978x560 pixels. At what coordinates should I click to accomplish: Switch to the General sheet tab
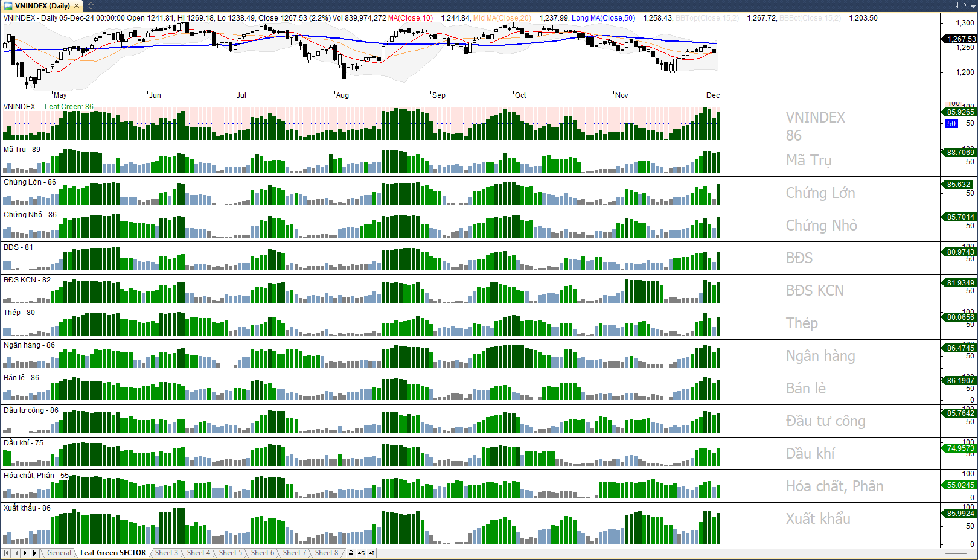[x=59, y=553]
